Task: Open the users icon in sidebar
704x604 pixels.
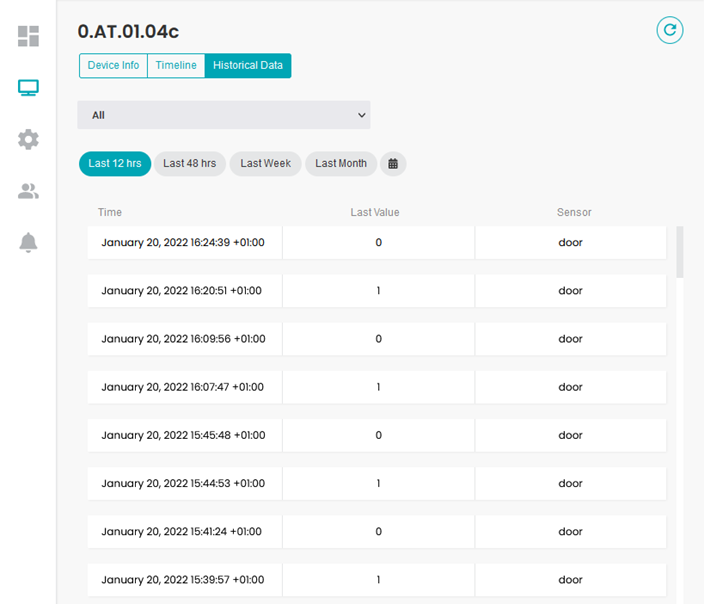Action: (x=28, y=191)
